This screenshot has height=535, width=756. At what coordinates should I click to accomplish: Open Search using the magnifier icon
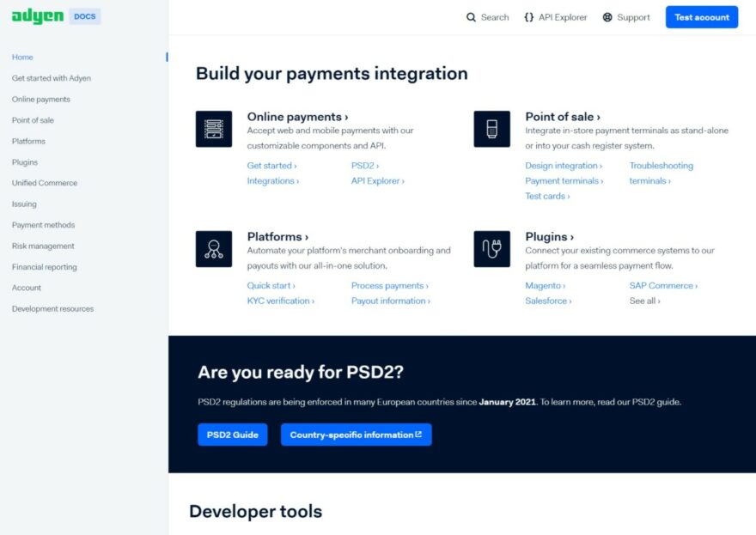pyautogui.click(x=471, y=16)
